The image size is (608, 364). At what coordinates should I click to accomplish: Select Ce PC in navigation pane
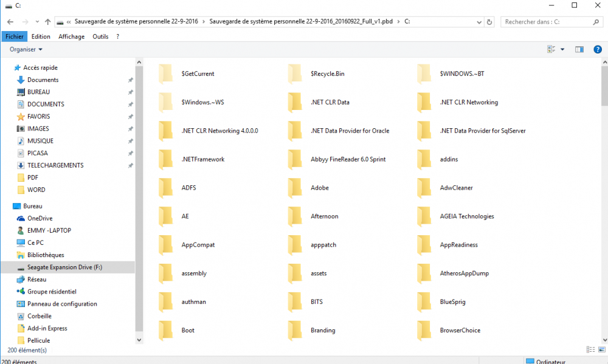[x=35, y=242]
